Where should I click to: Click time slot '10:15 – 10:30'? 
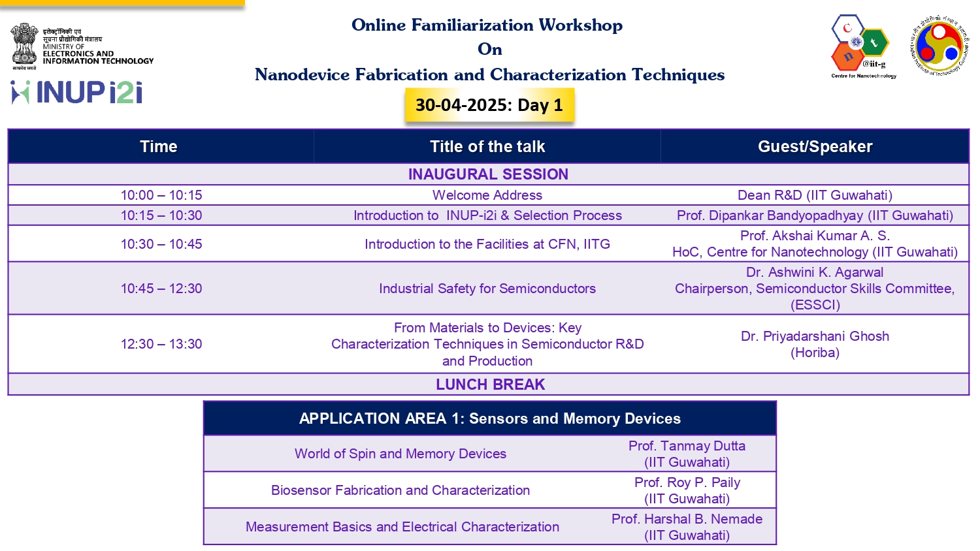[161, 215]
